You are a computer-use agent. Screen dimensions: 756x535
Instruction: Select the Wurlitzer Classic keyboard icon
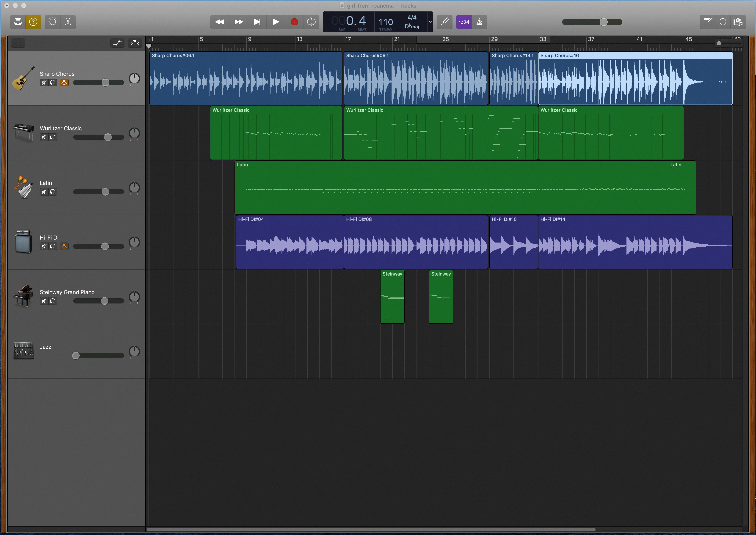[24, 133]
